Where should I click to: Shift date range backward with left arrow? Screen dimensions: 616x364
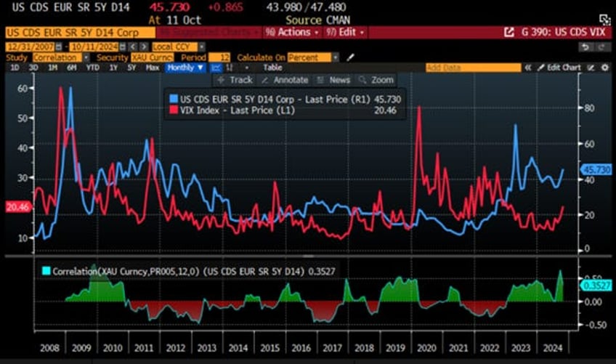point(133,46)
